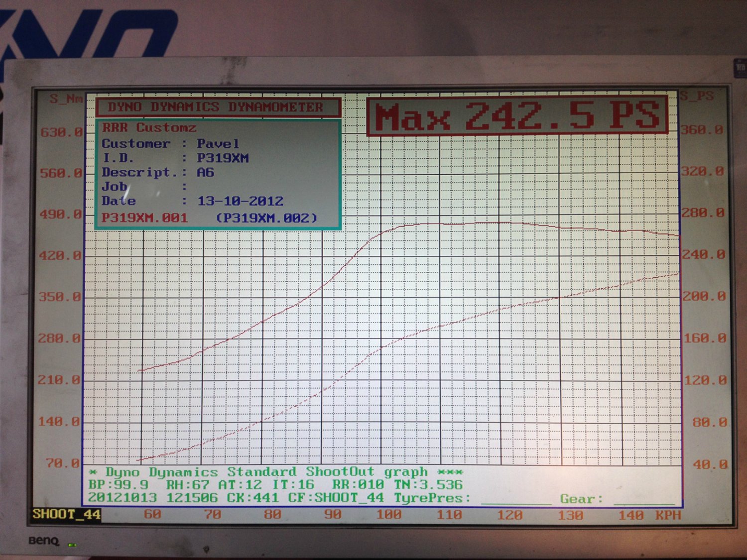Click the 140 speed axis value
The image size is (747, 560).
pyautogui.click(x=631, y=515)
